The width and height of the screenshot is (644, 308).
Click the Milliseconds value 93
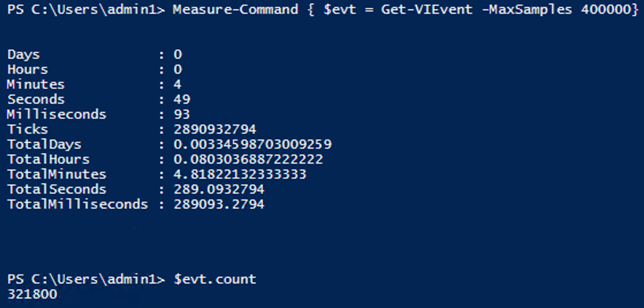click(182, 115)
